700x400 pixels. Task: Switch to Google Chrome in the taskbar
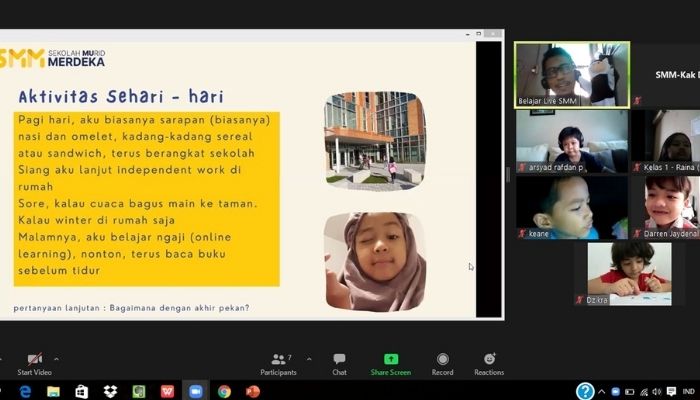click(x=224, y=391)
